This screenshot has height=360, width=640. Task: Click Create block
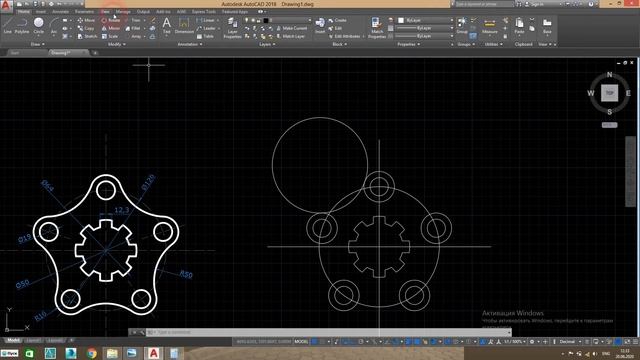pos(337,20)
